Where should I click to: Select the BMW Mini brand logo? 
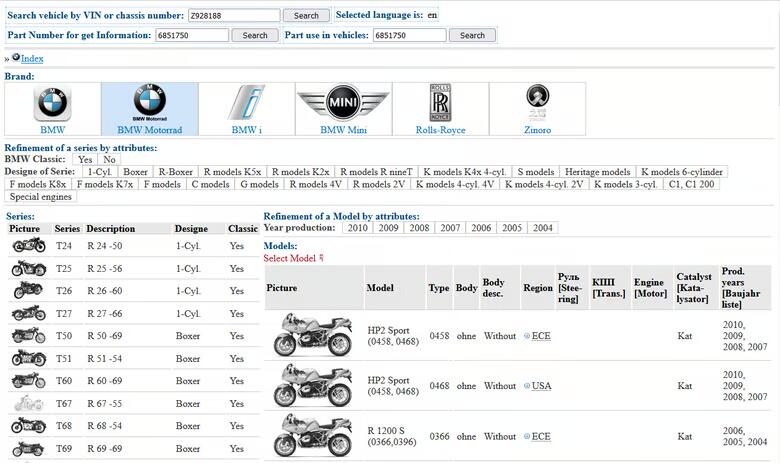point(343,104)
